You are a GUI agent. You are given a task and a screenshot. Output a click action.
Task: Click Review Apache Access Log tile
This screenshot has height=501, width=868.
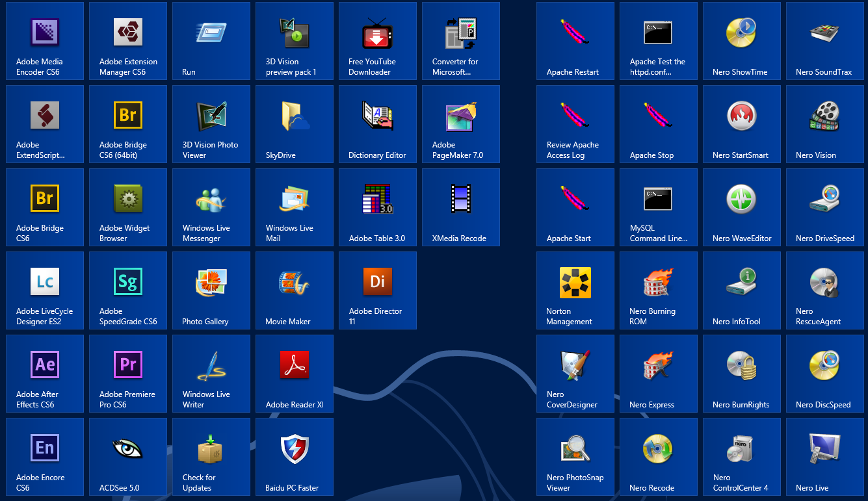575,124
